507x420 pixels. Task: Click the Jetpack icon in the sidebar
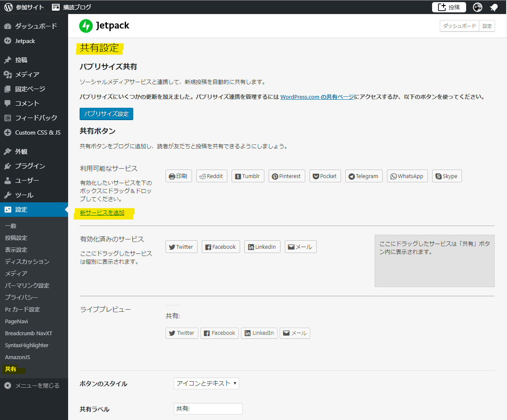8,41
